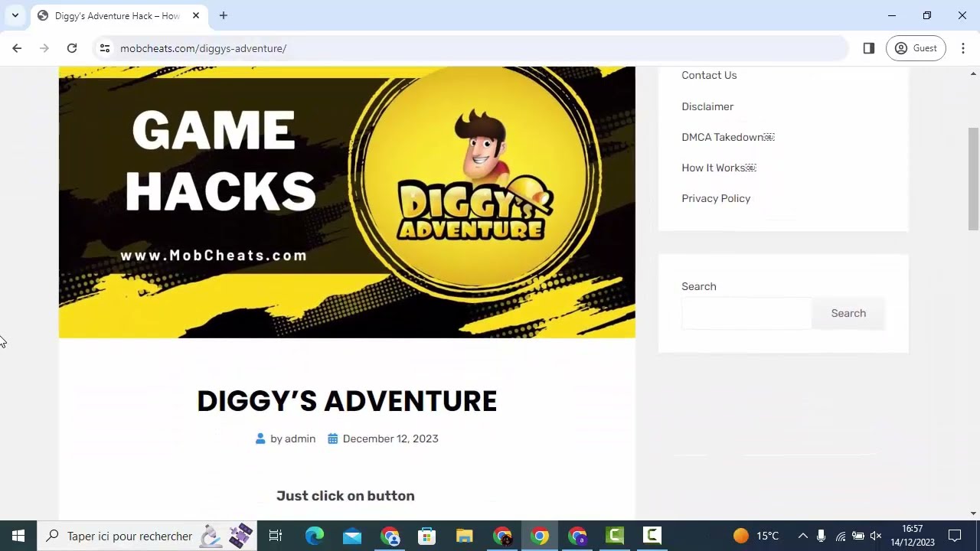Viewport: 980px width, 551px height.
Task: Open the Privacy Policy link
Action: pyautogui.click(x=716, y=198)
